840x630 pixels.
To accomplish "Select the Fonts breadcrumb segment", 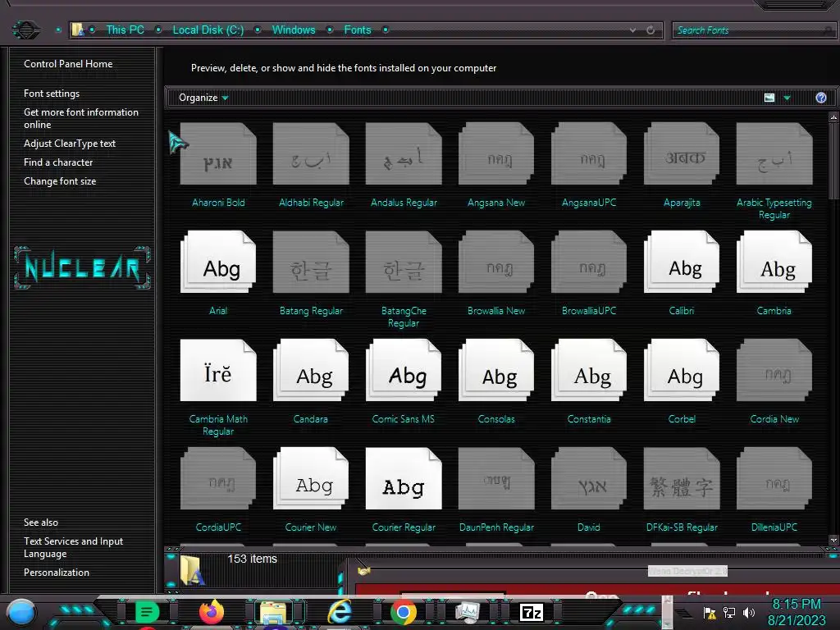I will 358,30.
